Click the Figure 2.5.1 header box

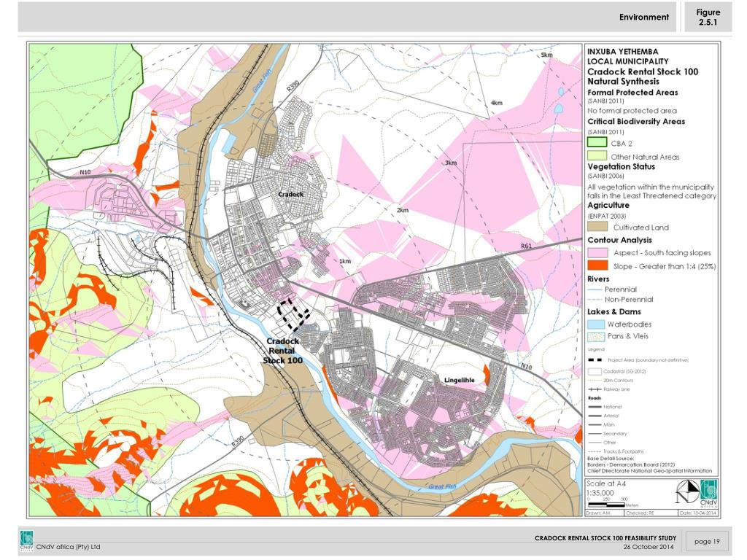(x=708, y=17)
